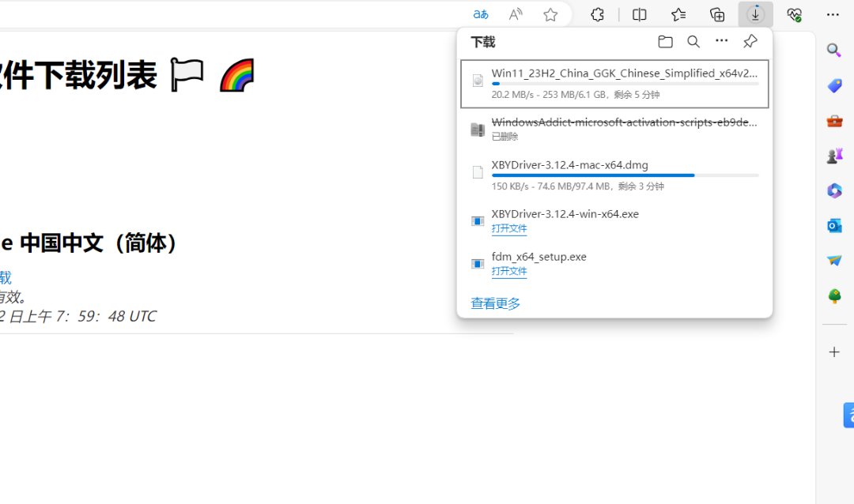Open Collections icon in toolbar
This screenshot has height=504, width=854.
click(x=716, y=14)
